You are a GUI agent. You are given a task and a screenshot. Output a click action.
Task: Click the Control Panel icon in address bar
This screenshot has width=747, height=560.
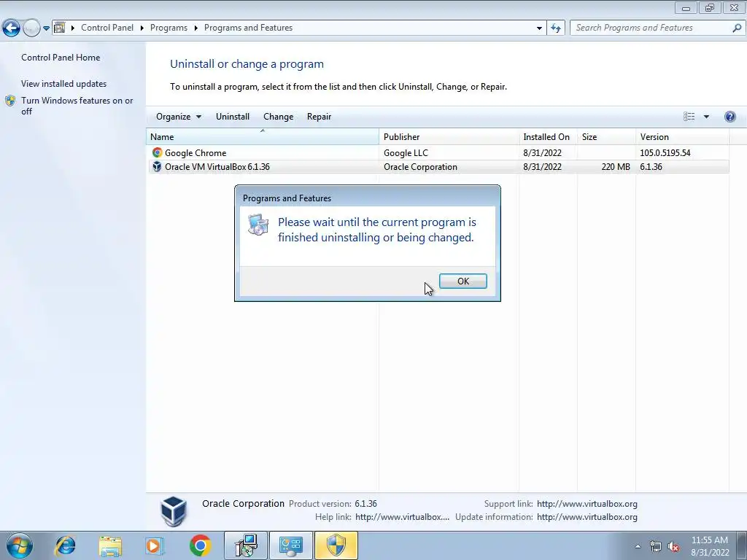[x=60, y=28]
